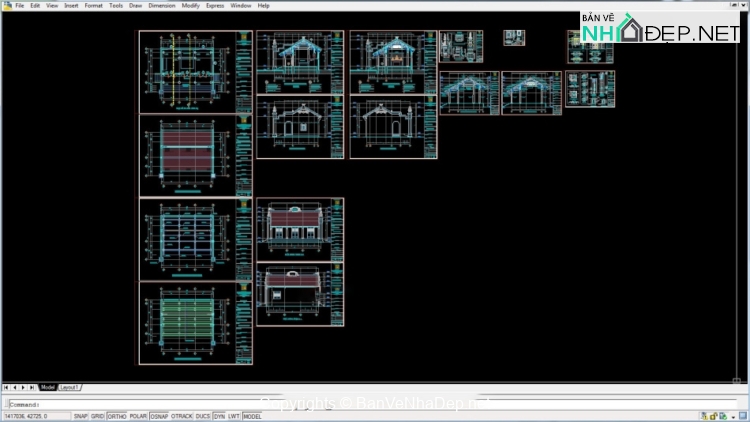Image resolution: width=750 pixels, height=422 pixels.
Task: Open the status bar menu dropdown arrow
Action: (733, 415)
